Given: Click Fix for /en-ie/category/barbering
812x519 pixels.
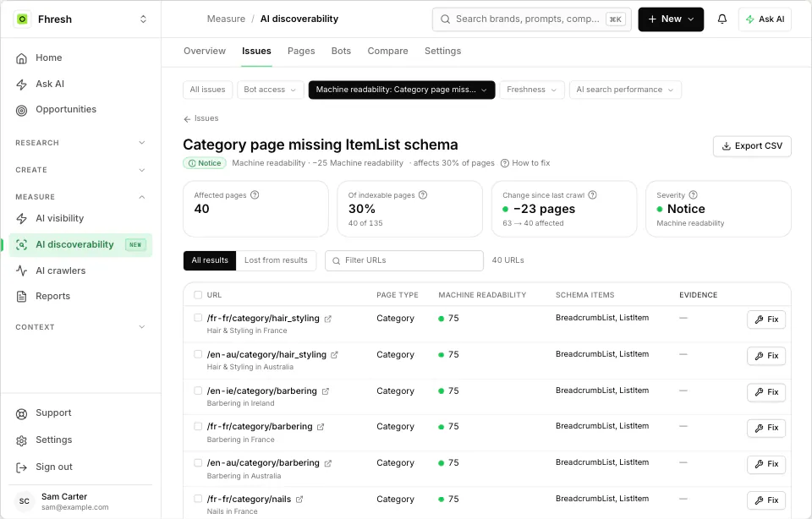Looking at the screenshot, I should click(x=766, y=391).
